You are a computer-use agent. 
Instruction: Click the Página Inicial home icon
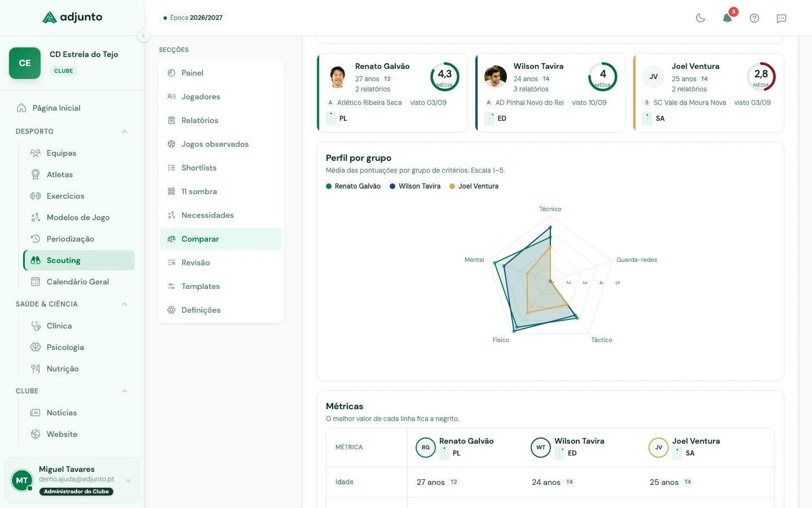click(x=21, y=108)
